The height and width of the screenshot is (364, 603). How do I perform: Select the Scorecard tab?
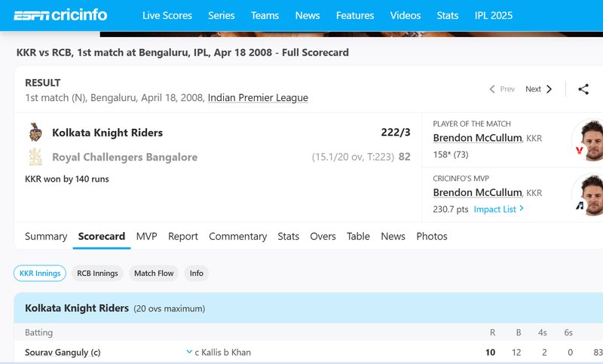click(x=102, y=237)
